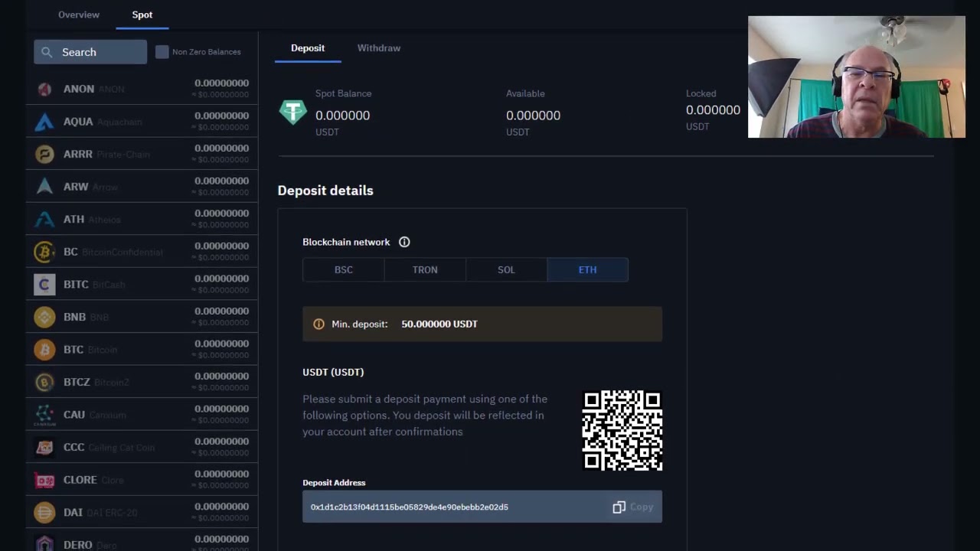This screenshot has height=551, width=980.
Task: Select the BC row label
Action: [70, 252]
